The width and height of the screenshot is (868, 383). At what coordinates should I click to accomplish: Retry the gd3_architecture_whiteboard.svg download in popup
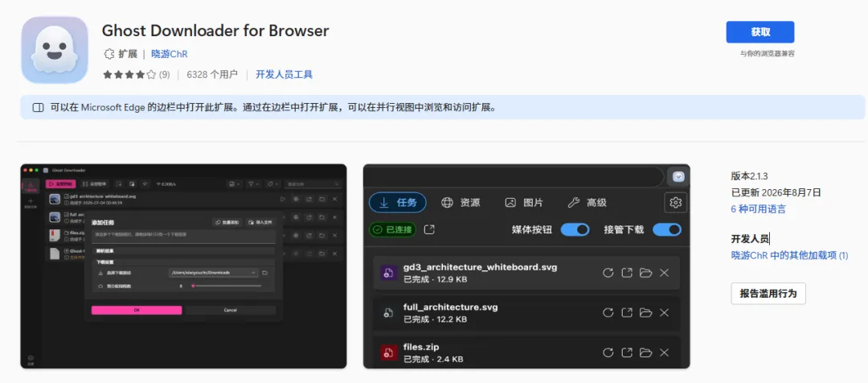click(608, 273)
